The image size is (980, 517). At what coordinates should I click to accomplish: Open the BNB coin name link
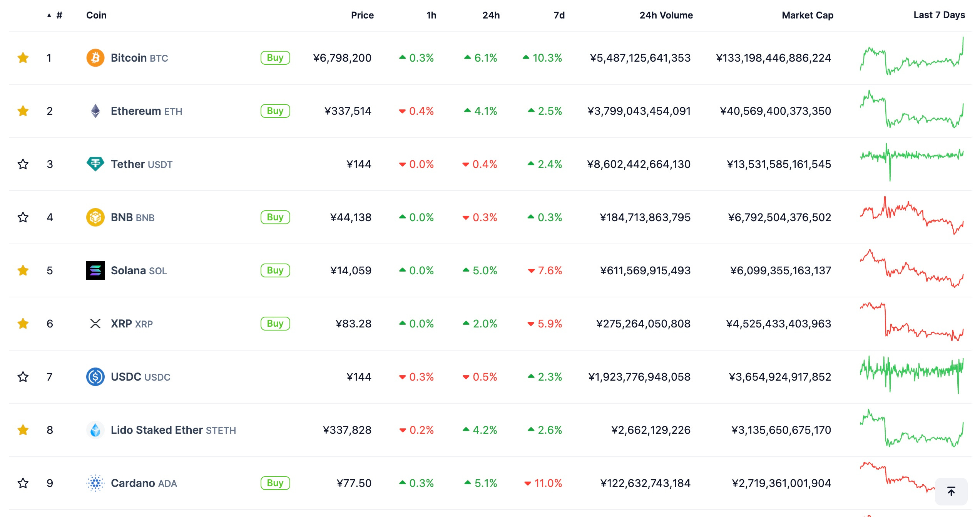click(x=133, y=217)
